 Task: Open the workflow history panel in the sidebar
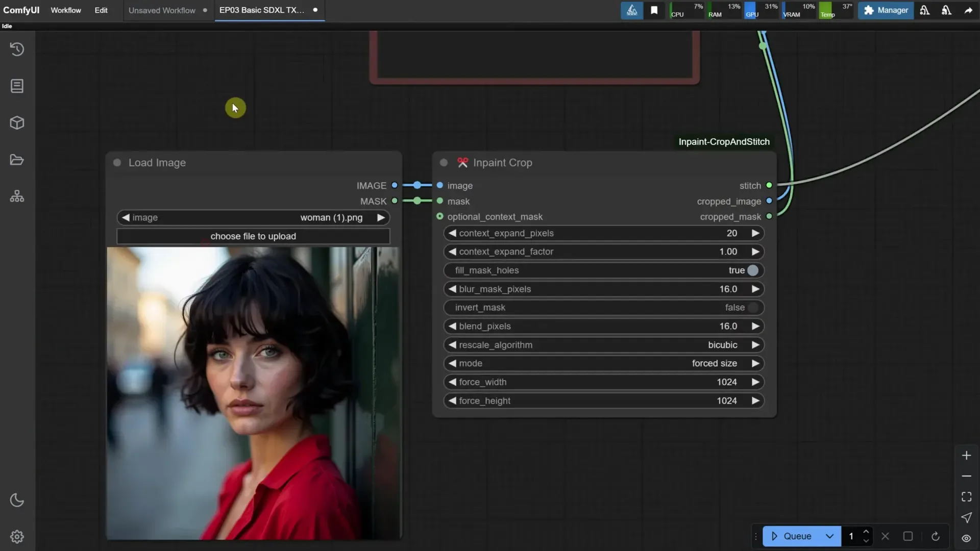tap(17, 49)
